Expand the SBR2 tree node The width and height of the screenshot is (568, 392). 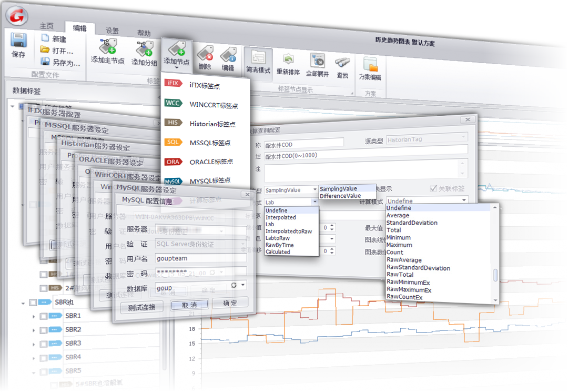(x=34, y=330)
